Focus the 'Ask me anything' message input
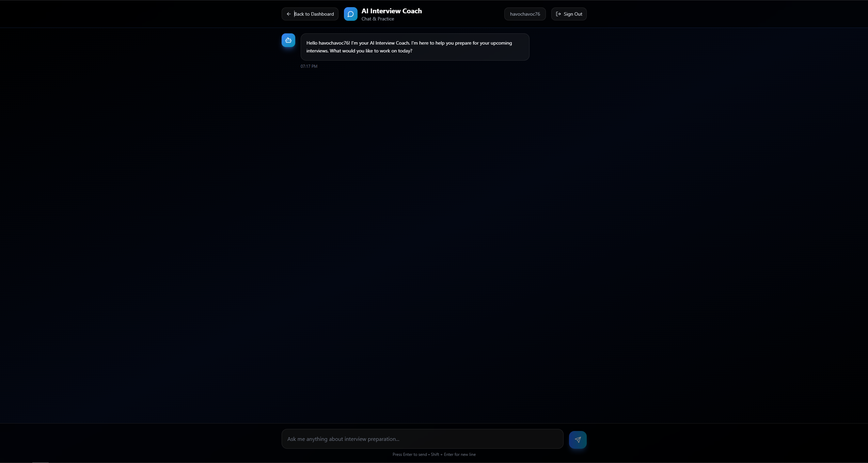868x463 pixels. pos(422,439)
